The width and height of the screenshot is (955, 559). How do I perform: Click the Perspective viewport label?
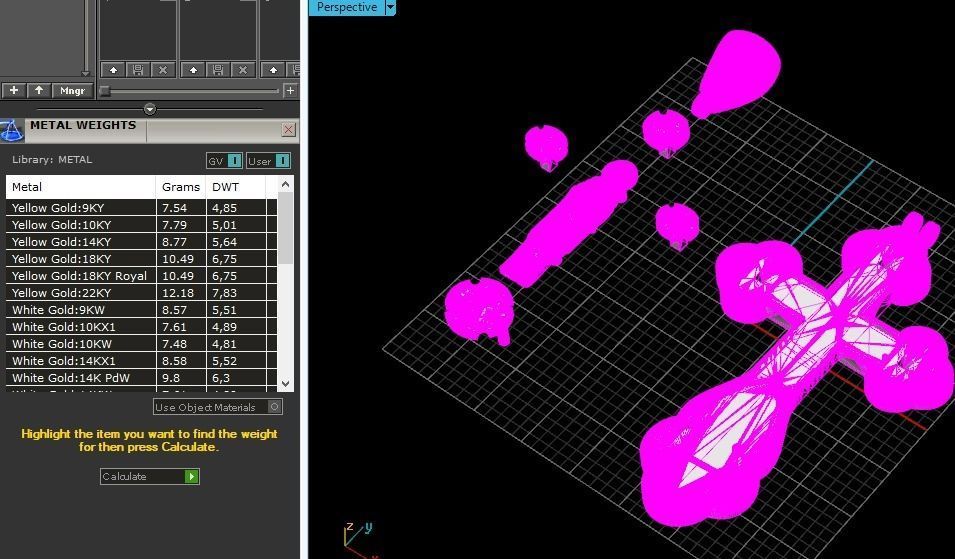pos(347,7)
